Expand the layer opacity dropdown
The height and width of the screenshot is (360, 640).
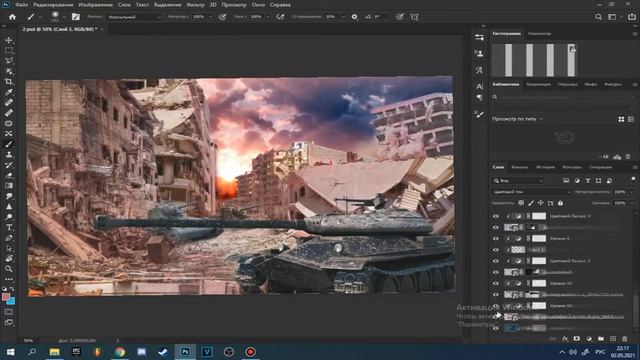pyautogui.click(x=632, y=192)
